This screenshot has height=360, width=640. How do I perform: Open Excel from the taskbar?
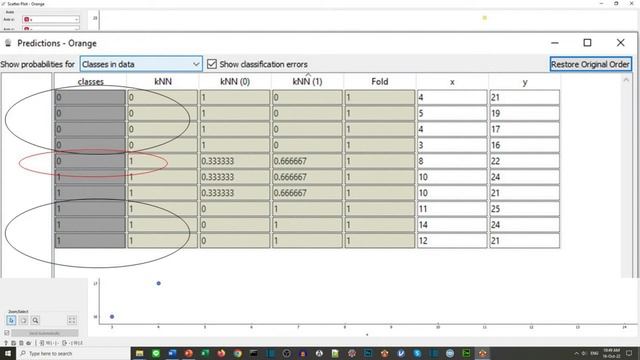click(x=204, y=353)
